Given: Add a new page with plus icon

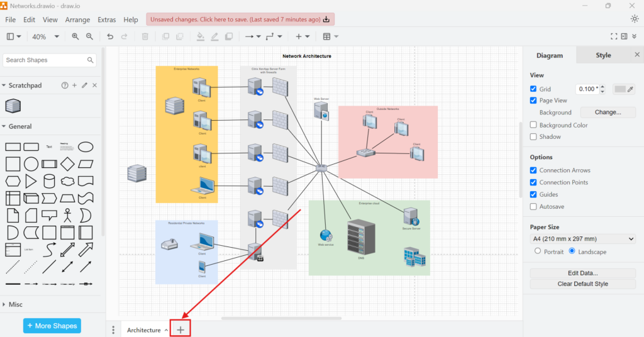Looking at the screenshot, I should [x=180, y=329].
